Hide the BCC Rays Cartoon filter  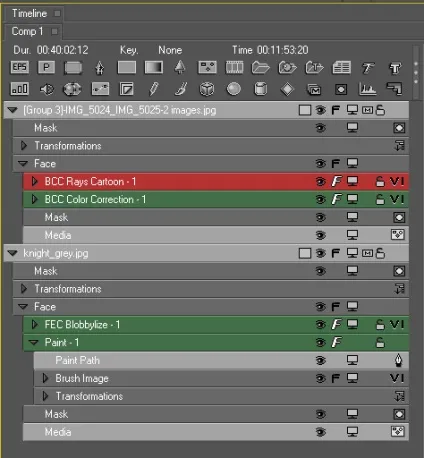[x=321, y=182]
